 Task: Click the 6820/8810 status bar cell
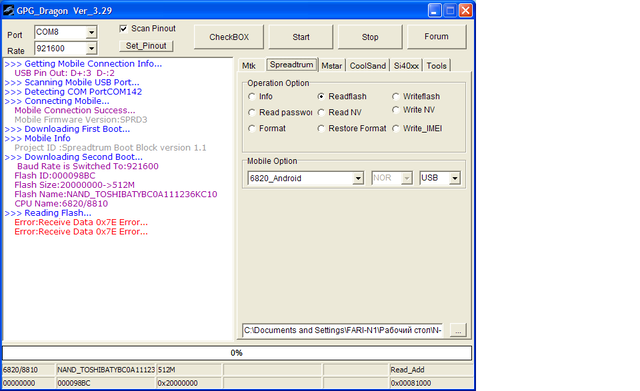(x=29, y=370)
